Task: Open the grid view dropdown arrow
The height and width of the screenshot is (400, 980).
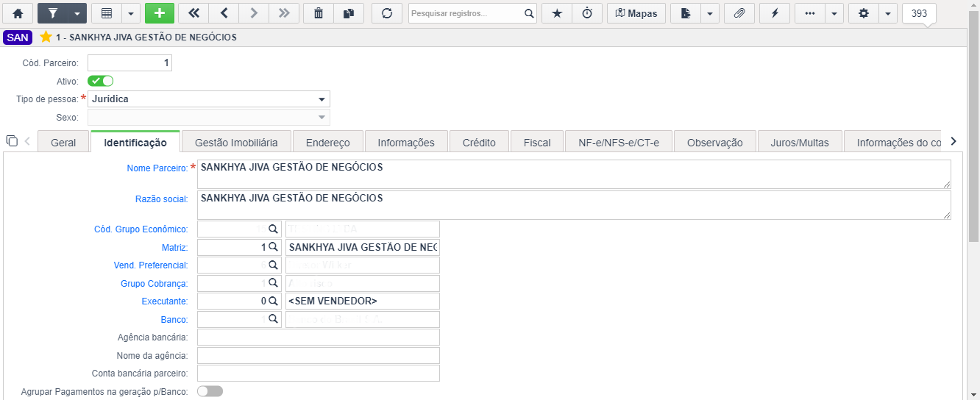Action: [x=130, y=13]
